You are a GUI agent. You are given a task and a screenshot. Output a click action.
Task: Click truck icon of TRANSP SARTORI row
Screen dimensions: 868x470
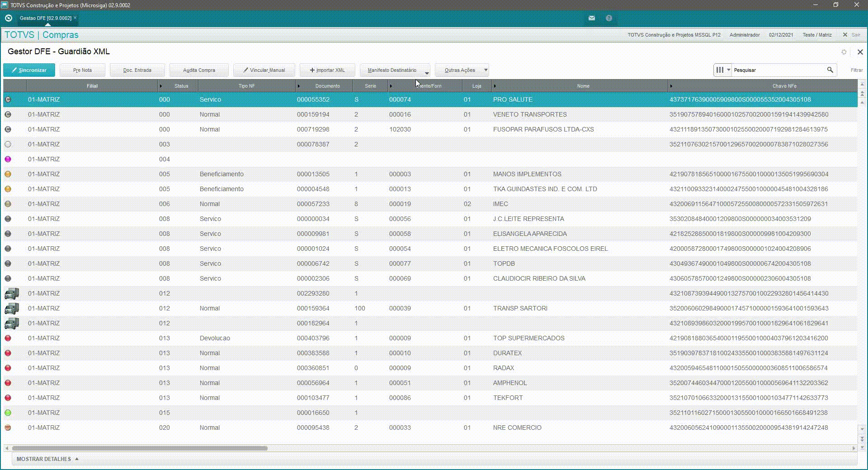coord(12,309)
